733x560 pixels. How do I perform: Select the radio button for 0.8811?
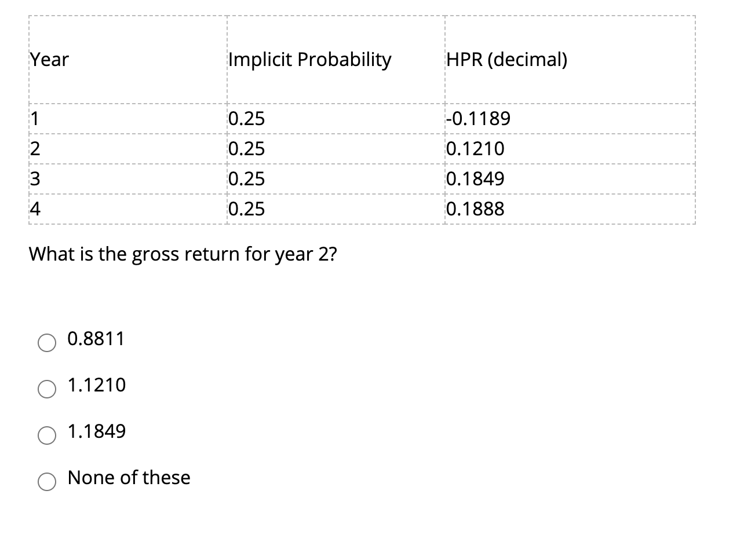point(47,343)
